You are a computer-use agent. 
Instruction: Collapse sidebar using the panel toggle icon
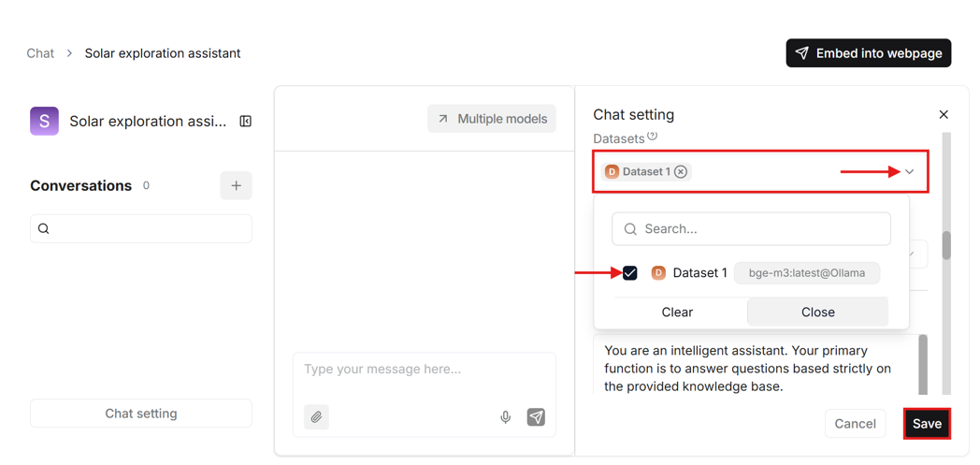[246, 122]
